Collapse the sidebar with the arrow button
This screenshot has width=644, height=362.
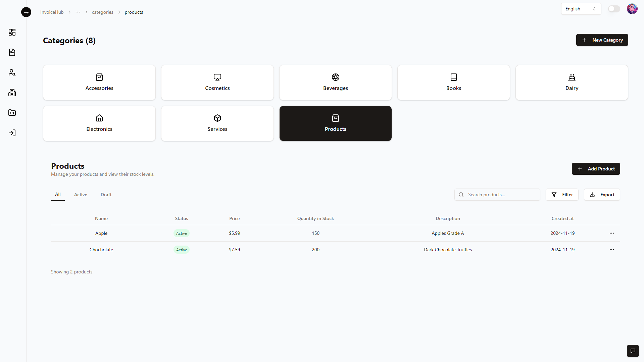pyautogui.click(x=26, y=12)
